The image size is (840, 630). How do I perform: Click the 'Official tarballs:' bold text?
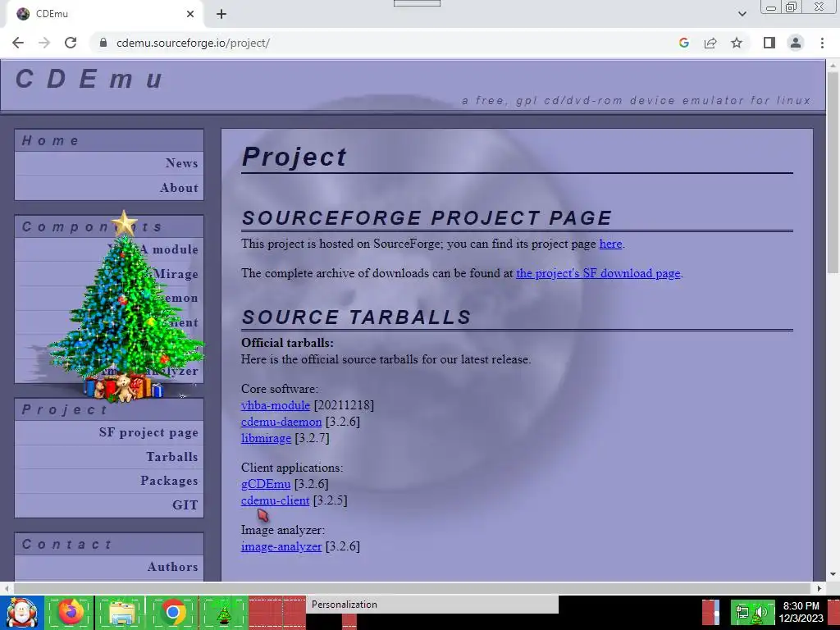287,343
